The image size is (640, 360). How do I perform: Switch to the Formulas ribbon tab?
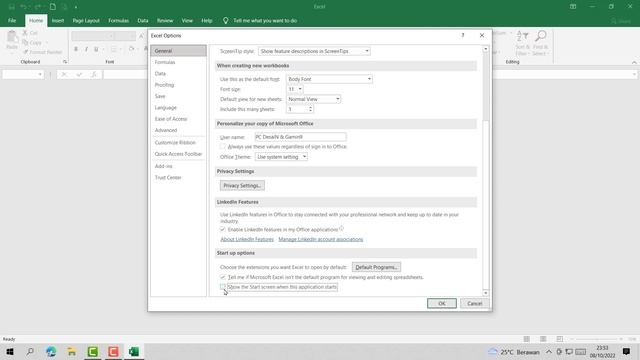click(118, 20)
